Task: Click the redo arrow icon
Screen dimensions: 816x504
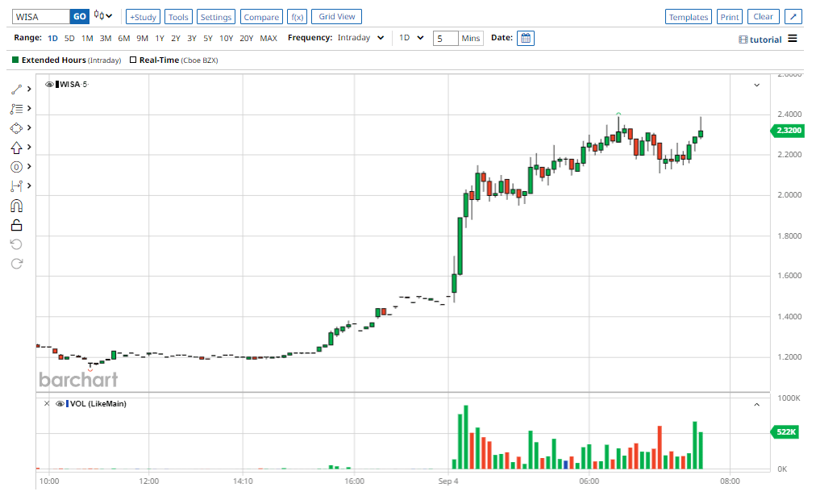Action: (16, 264)
